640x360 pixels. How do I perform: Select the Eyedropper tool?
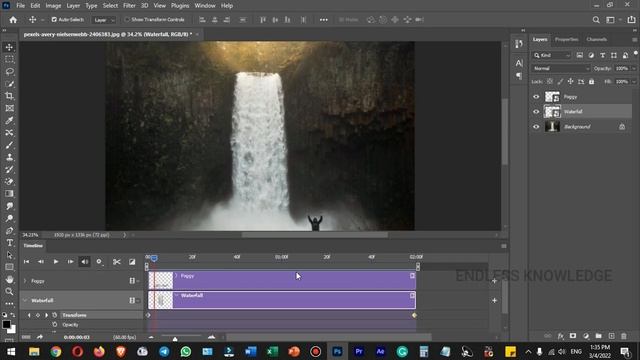(9, 120)
